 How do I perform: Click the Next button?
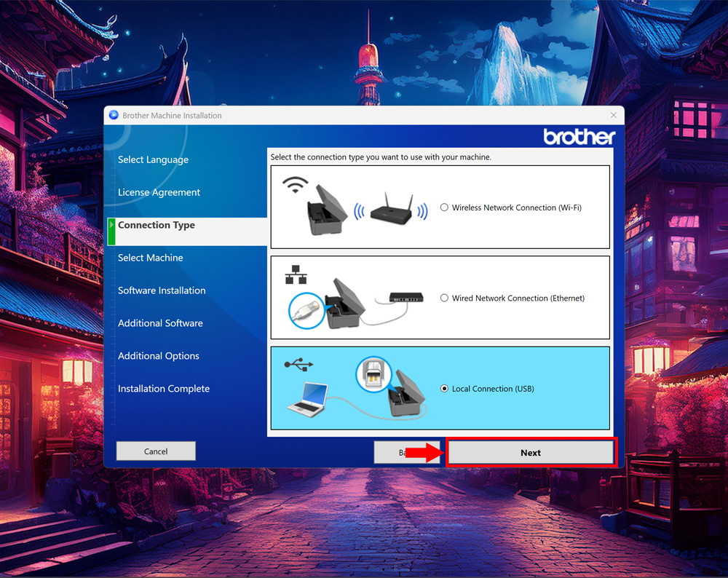(x=531, y=453)
